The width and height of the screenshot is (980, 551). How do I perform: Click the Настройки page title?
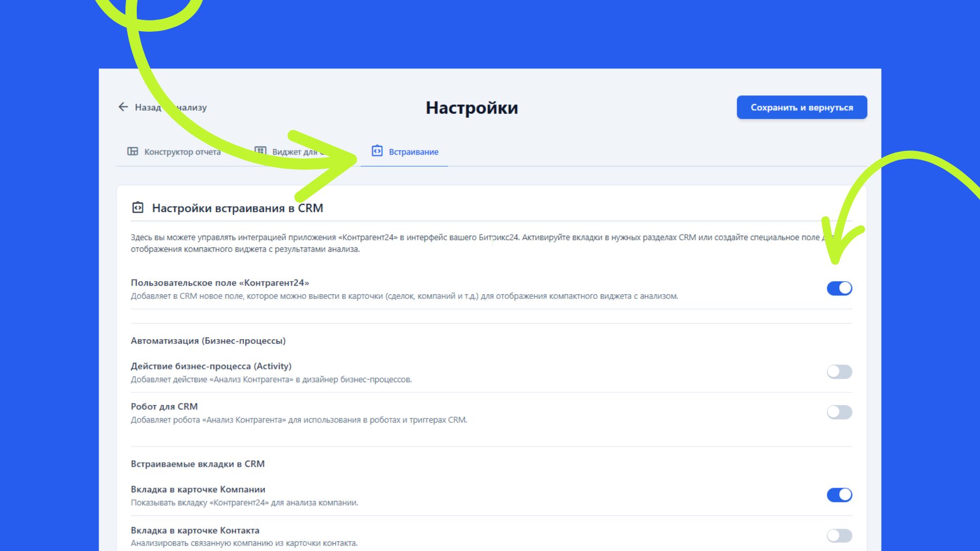(472, 108)
